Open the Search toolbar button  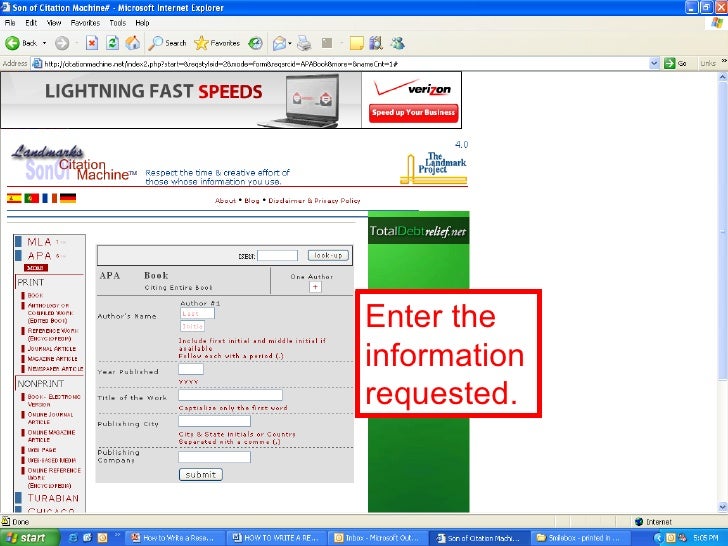[x=167, y=43]
